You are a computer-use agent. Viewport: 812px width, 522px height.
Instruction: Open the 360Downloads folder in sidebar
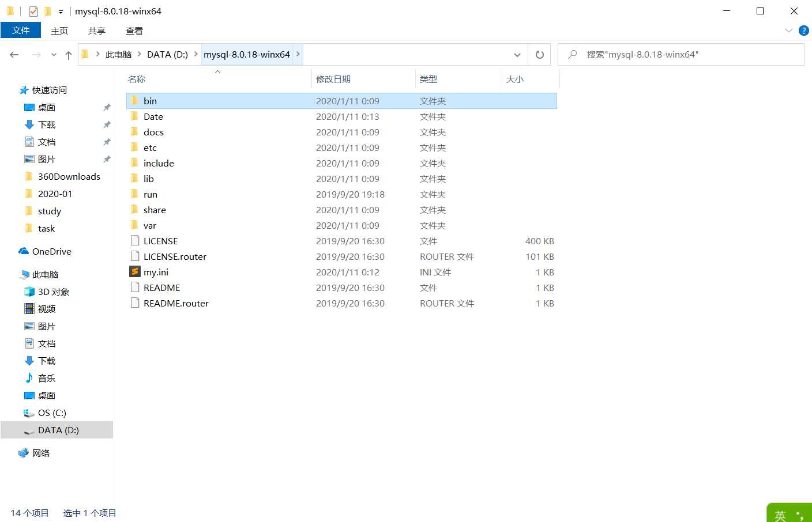pos(69,176)
